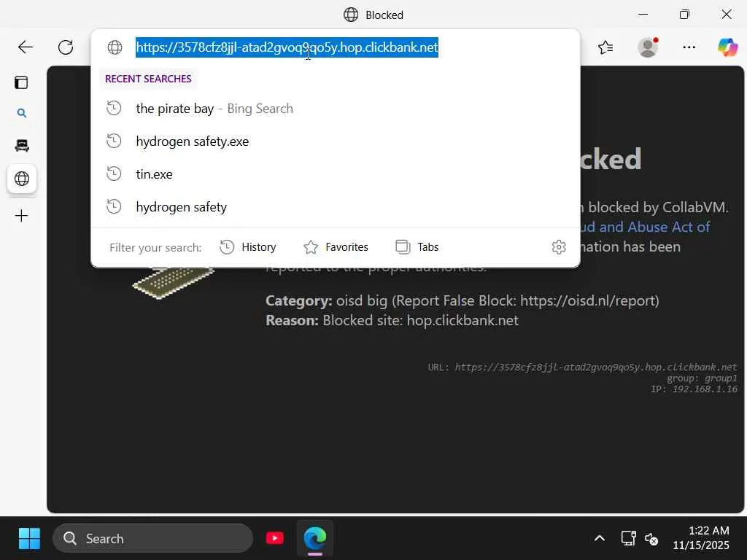747x560 pixels.
Task: Go back using the back arrow
Action: (x=26, y=47)
